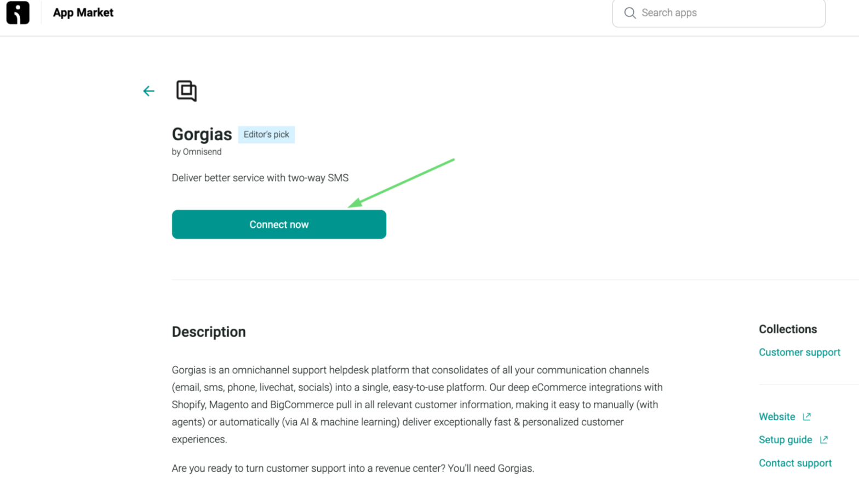This screenshot has width=859, height=504.
Task: Click the by Omnisend publisher text
Action: coord(197,152)
